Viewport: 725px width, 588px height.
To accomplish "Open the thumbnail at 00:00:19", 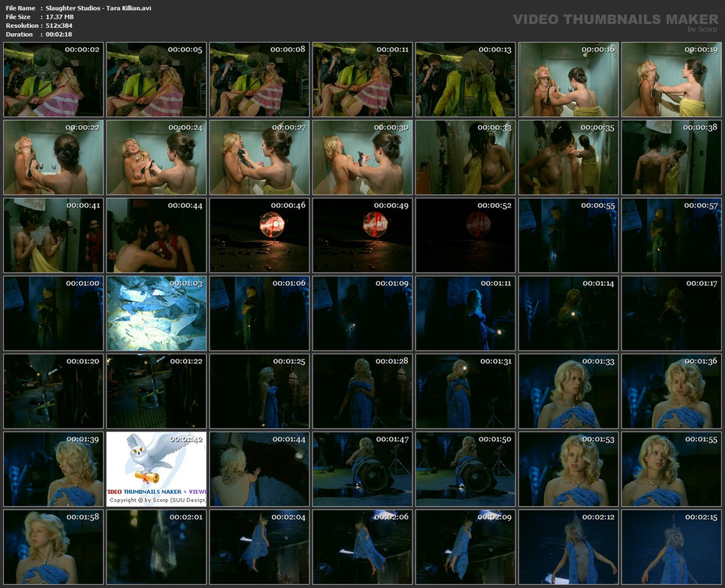I will (671, 79).
